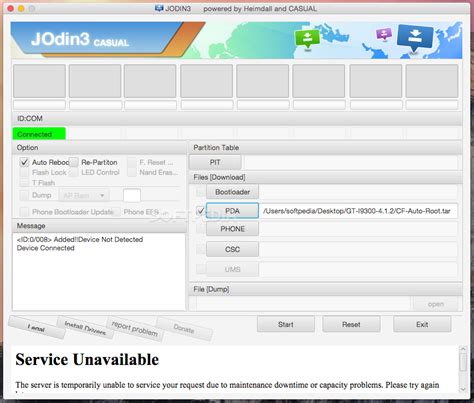Toggle the Nand Erase checkbox

click(132, 172)
